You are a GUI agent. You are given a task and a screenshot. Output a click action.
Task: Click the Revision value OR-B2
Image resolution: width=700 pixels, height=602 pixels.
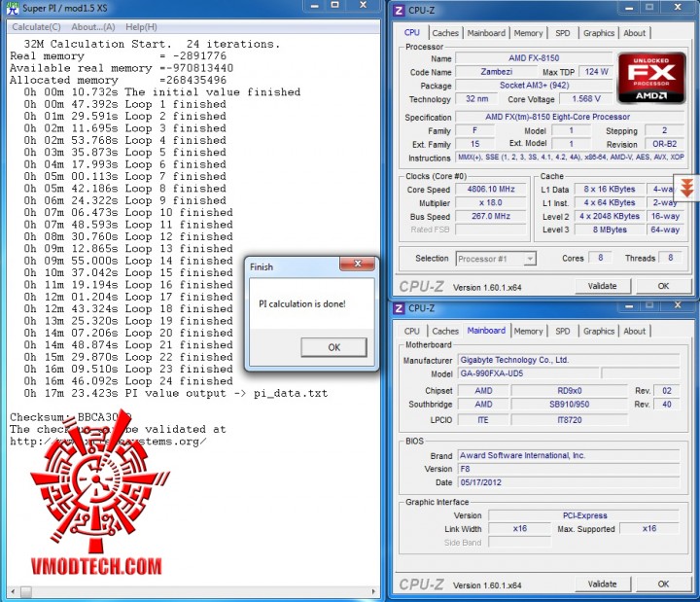pyautogui.click(x=664, y=144)
